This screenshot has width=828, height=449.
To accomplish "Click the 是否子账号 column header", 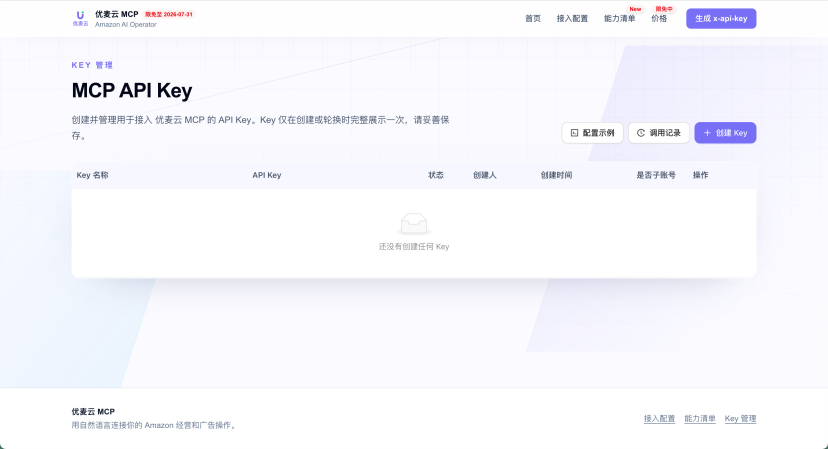I will coord(656,175).
